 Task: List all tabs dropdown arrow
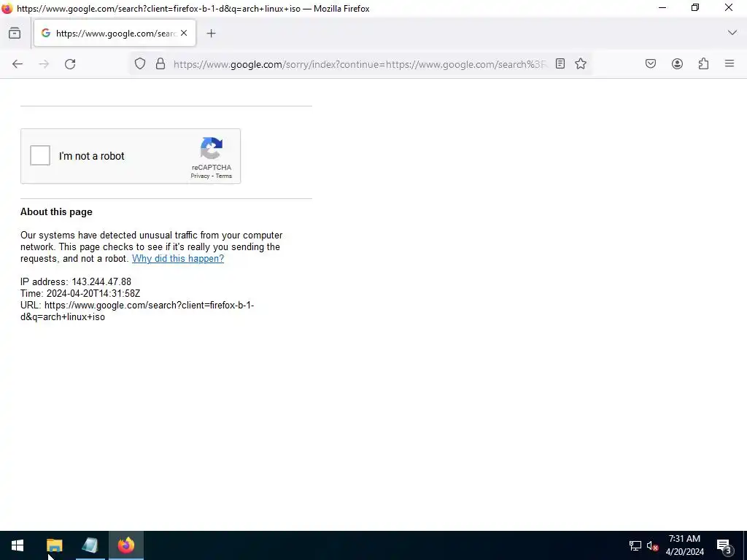point(732,33)
